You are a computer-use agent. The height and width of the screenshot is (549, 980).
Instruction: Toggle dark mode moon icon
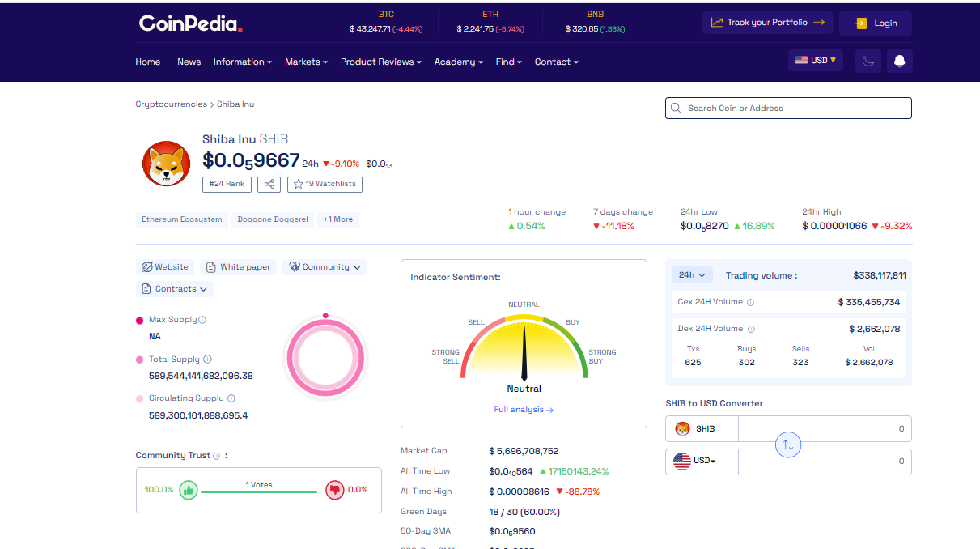point(868,61)
